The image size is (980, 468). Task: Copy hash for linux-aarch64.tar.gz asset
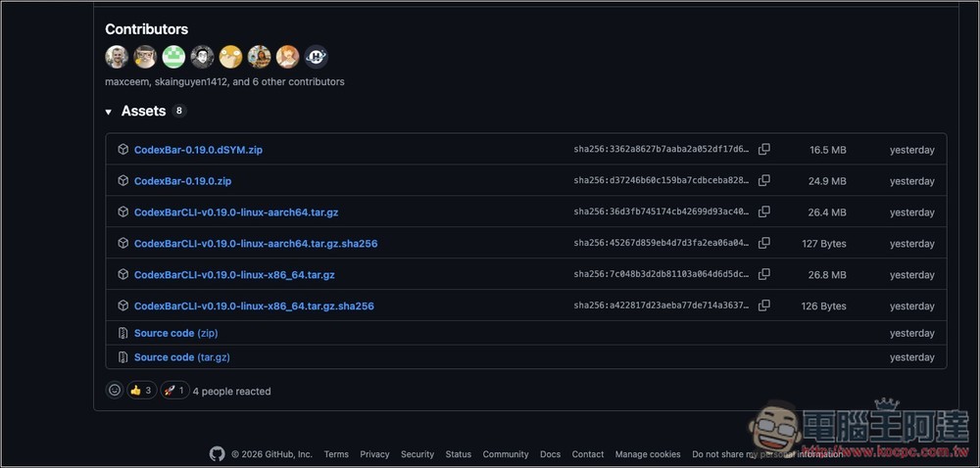[764, 212]
